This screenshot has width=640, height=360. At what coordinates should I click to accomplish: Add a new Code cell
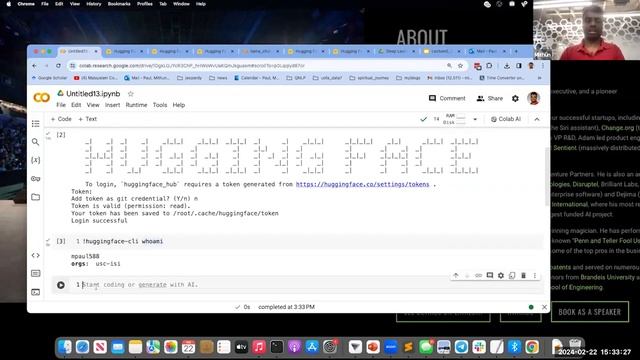coord(61,119)
